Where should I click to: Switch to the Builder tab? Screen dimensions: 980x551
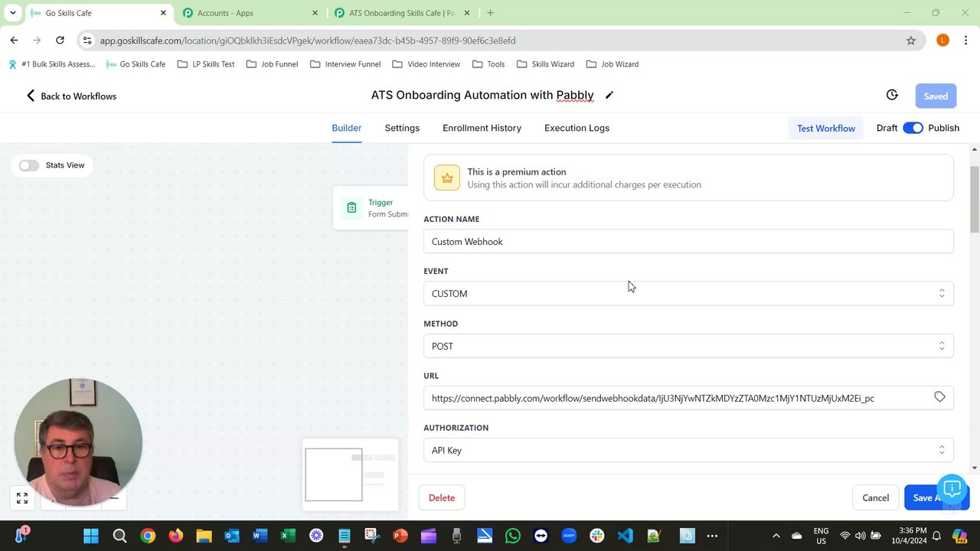[346, 128]
